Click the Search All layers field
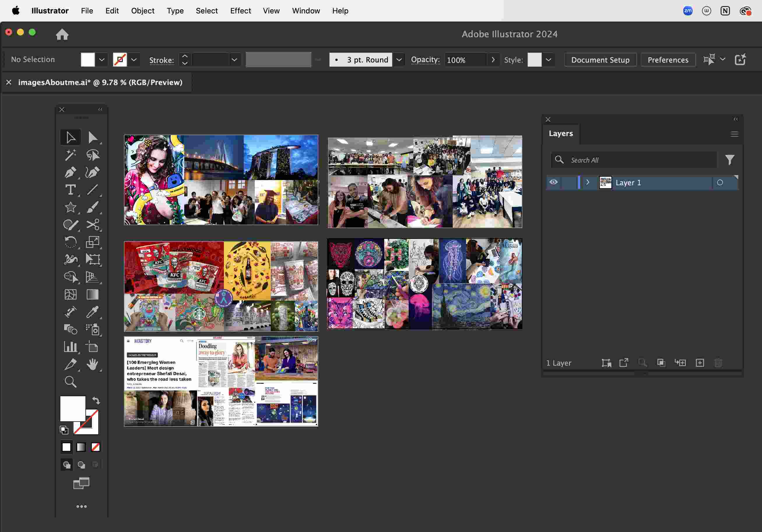 pos(634,160)
